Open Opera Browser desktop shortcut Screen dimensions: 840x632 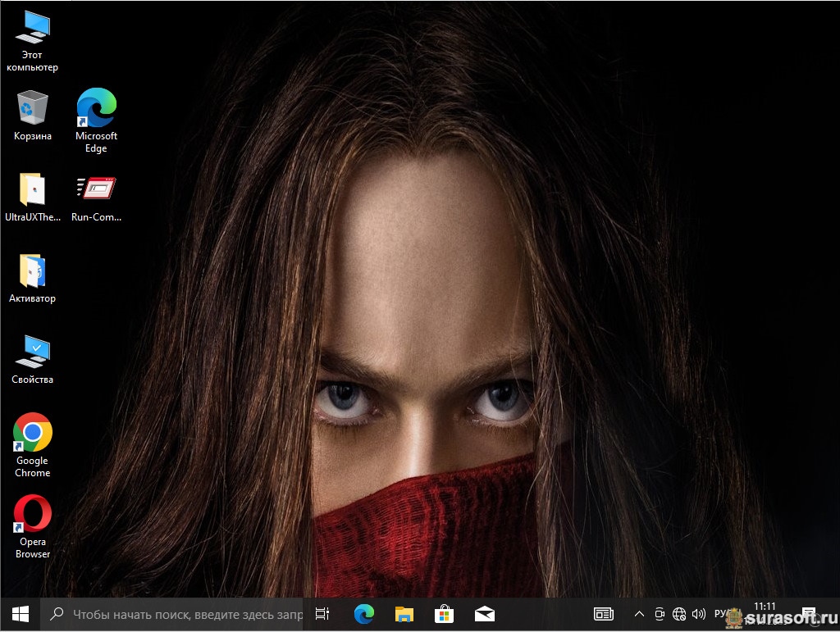32,514
